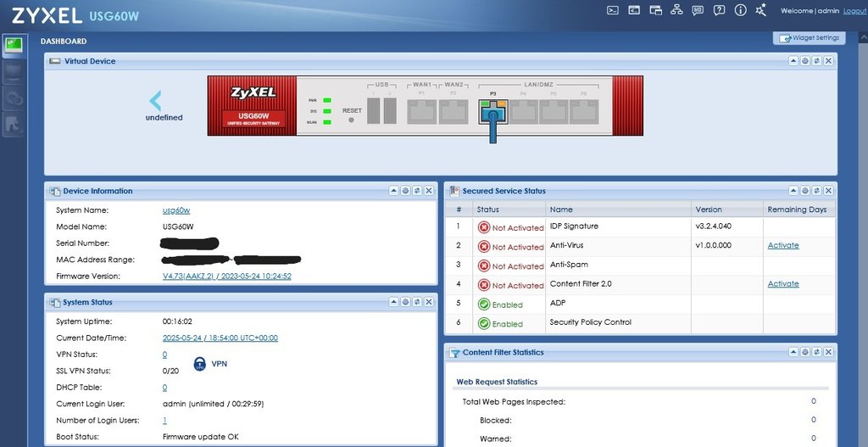Image resolution: width=868 pixels, height=447 pixels.
Task: Open the web console window icon
Action: (634, 10)
